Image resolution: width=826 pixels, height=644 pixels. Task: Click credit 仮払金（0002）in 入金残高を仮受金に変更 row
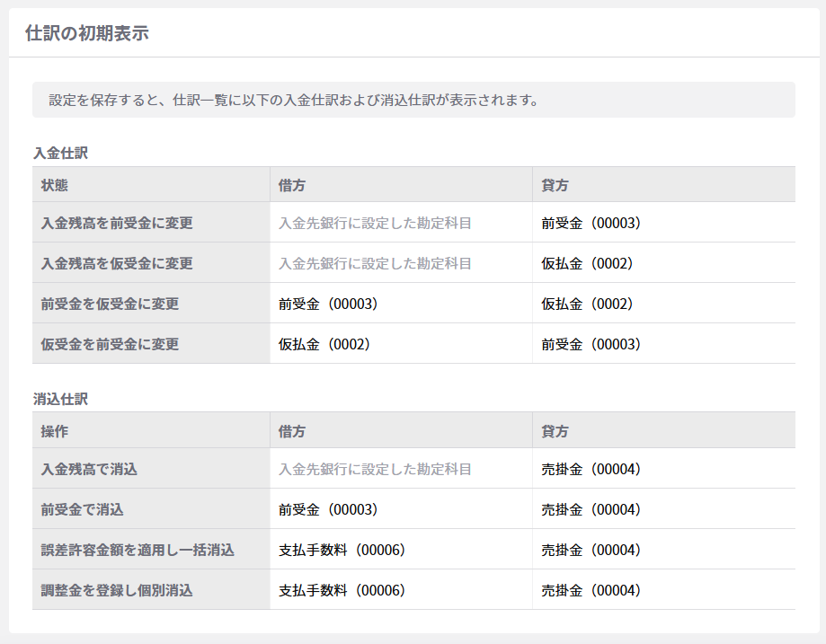coord(587,263)
